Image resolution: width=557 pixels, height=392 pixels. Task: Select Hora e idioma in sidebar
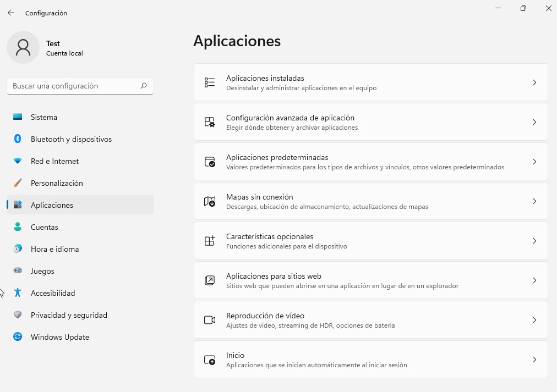(x=54, y=249)
